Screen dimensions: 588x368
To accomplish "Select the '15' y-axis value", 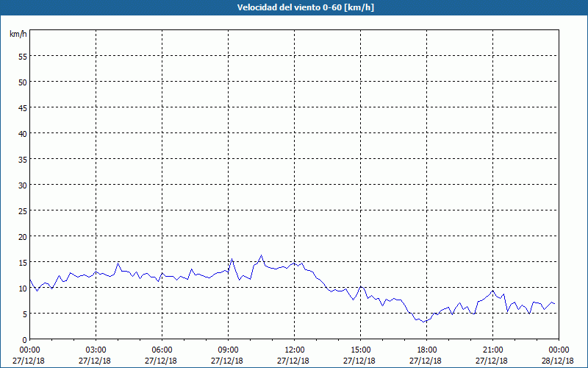I will 23,262.
